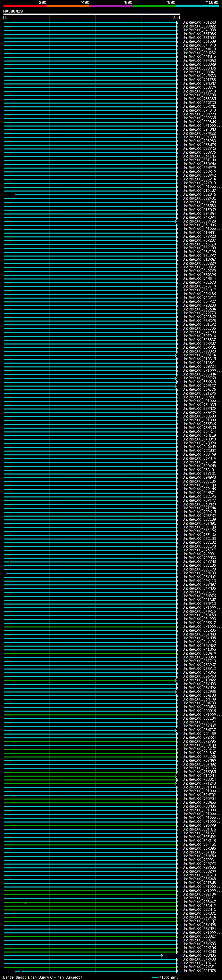Select the UniRef100_Q09533 label

[199, 558]
